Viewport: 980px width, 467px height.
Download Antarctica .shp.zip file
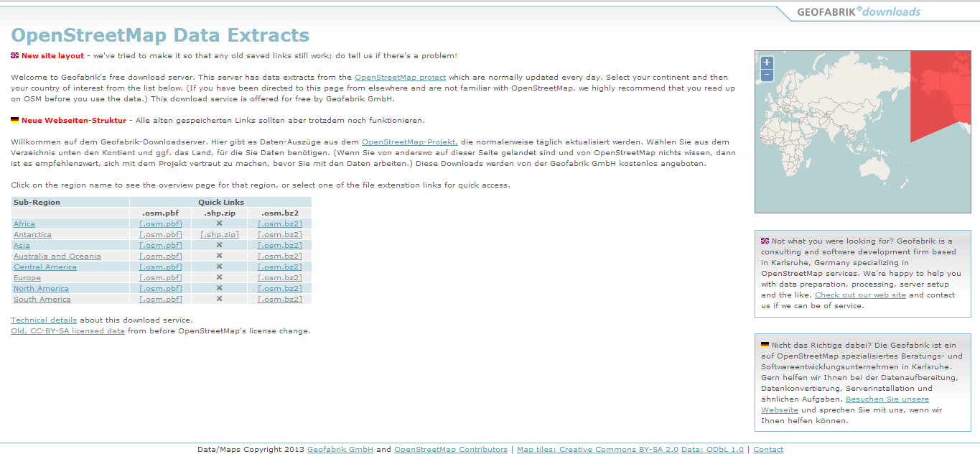click(x=219, y=235)
